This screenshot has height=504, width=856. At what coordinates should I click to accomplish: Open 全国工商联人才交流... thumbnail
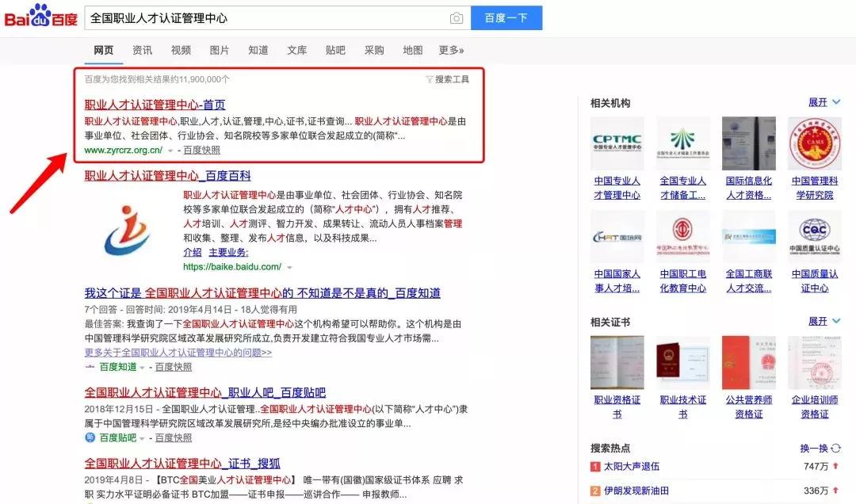[748, 237]
